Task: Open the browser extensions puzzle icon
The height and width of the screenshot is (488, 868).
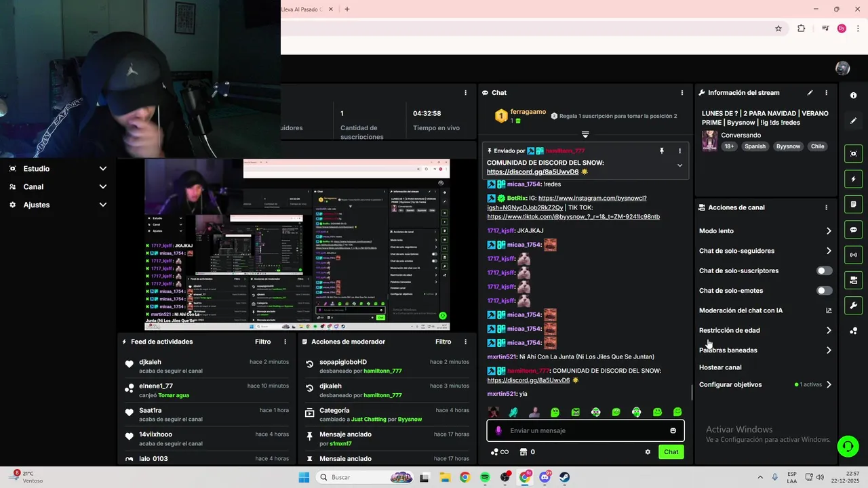Action: [x=801, y=28]
